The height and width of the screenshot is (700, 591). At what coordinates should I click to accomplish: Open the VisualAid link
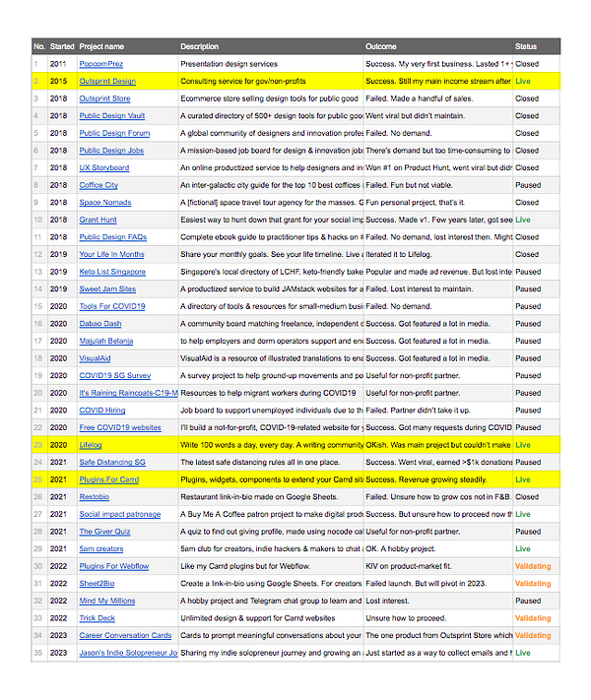[95, 358]
